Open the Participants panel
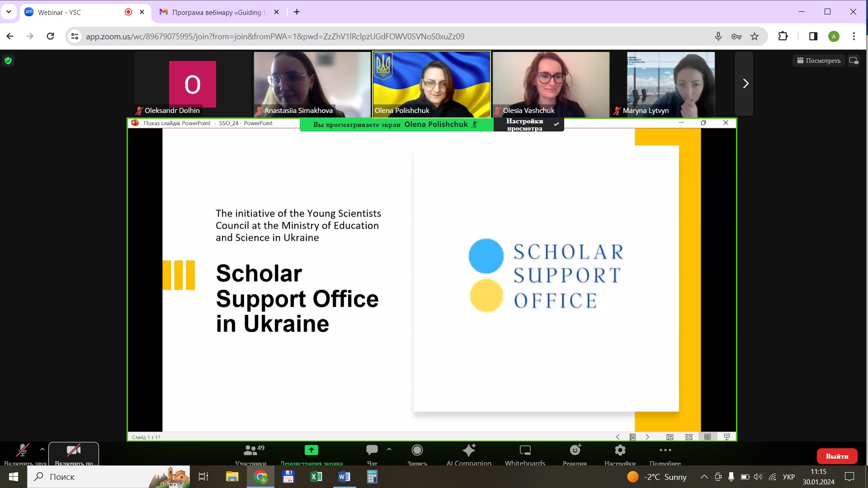This screenshot has height=488, width=868. click(x=251, y=454)
